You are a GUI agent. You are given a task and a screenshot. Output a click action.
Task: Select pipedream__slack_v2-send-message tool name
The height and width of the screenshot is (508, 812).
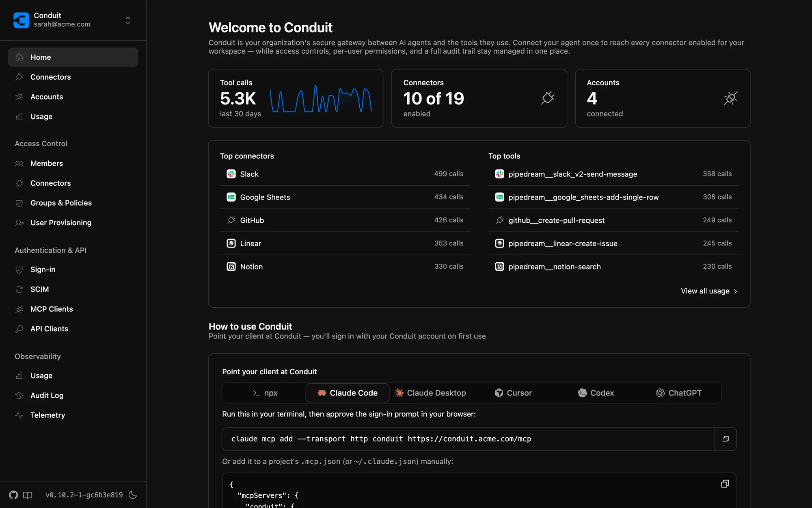573,174
